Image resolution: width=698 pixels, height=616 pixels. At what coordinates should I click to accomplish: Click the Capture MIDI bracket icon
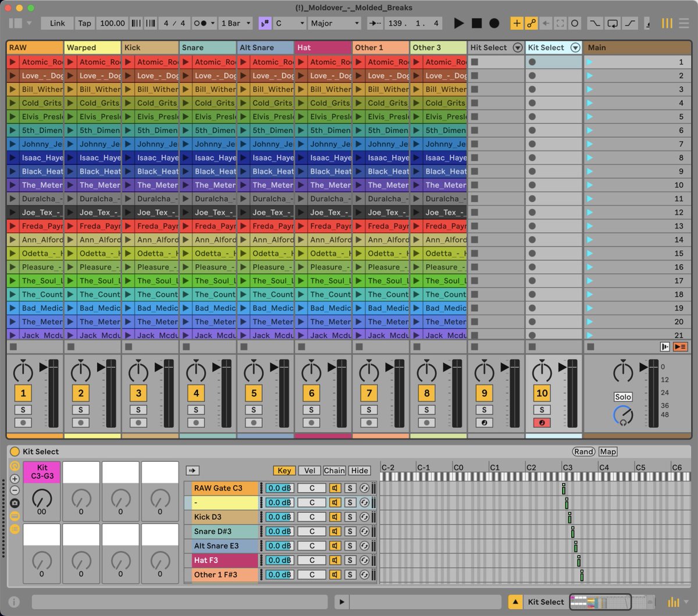(x=560, y=23)
